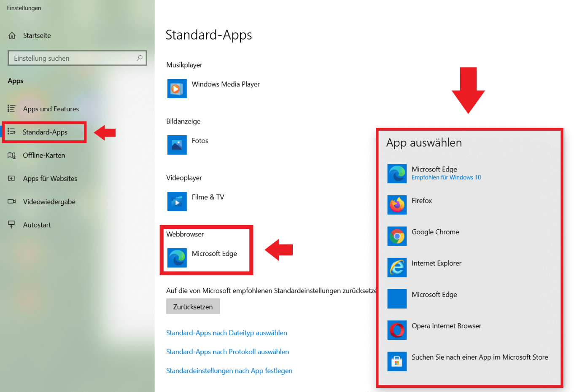Screen dimensions: 585x392
Task: Open Standard-Apps nach Protokoll auswählen link
Action: click(227, 352)
